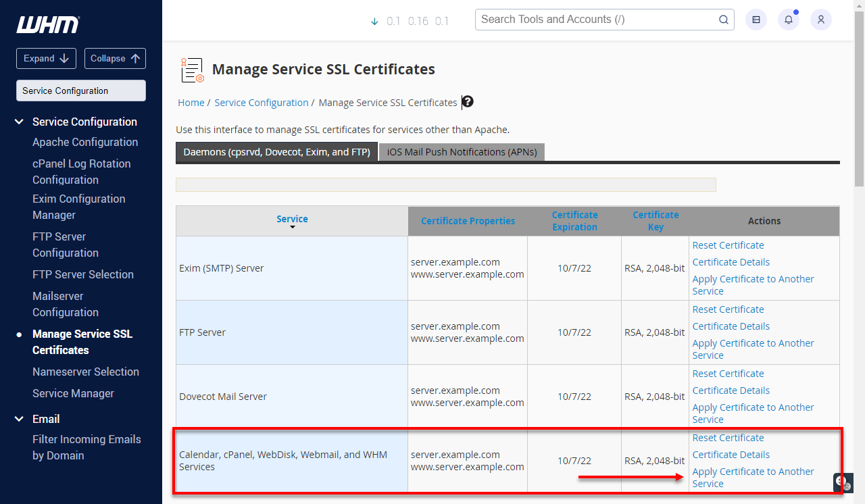Click the applications grid icon
The width and height of the screenshot is (865, 504).
(x=756, y=20)
